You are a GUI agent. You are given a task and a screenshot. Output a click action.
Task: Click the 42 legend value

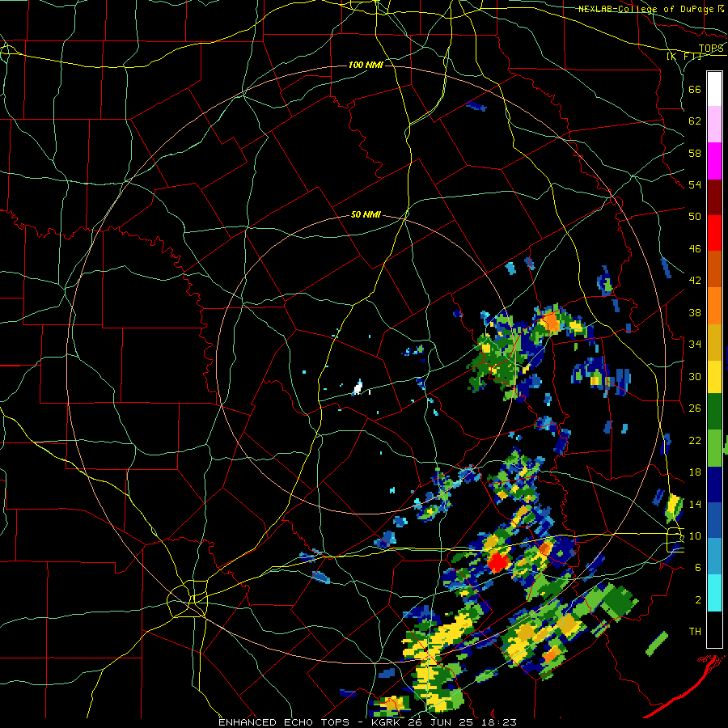coord(695,281)
